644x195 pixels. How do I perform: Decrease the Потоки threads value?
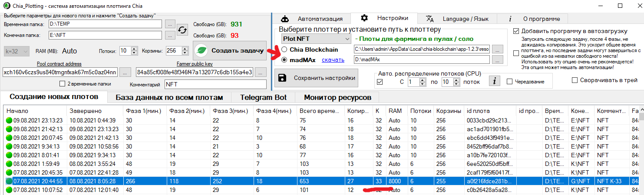pos(134,53)
